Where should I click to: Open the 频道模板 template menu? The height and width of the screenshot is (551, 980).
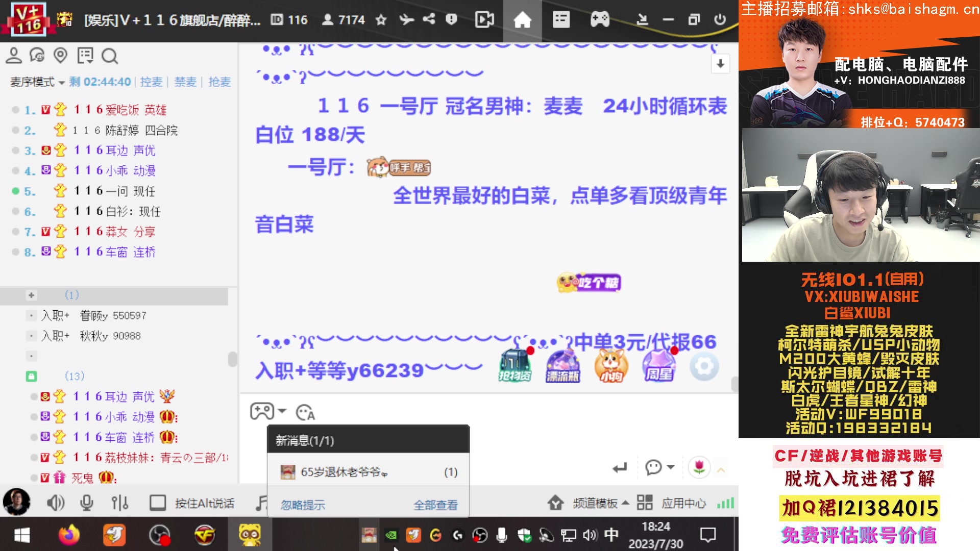[588, 504]
